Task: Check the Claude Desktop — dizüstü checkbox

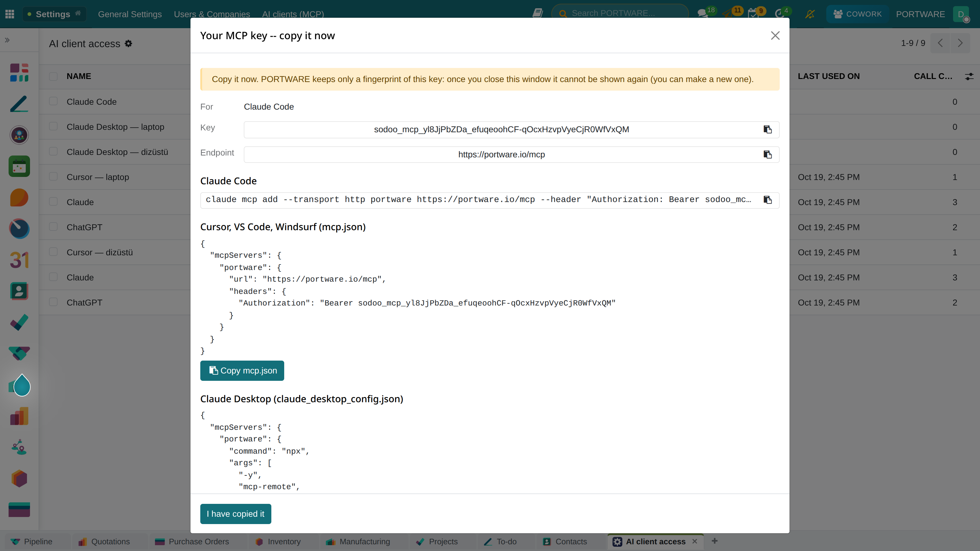Action: (53, 151)
